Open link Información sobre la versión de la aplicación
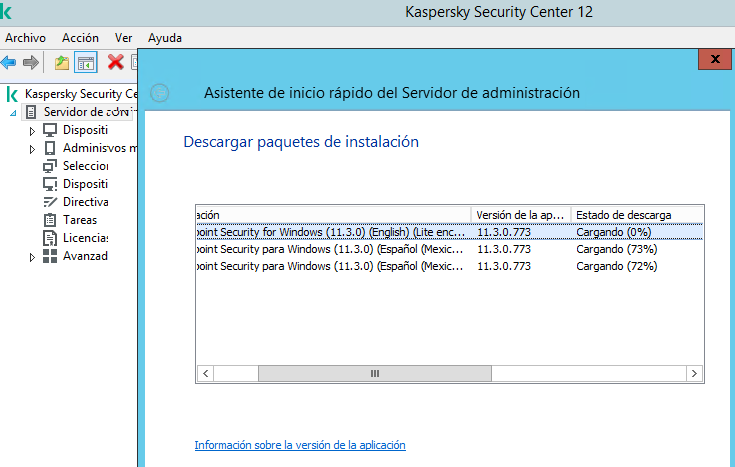 (x=300, y=445)
